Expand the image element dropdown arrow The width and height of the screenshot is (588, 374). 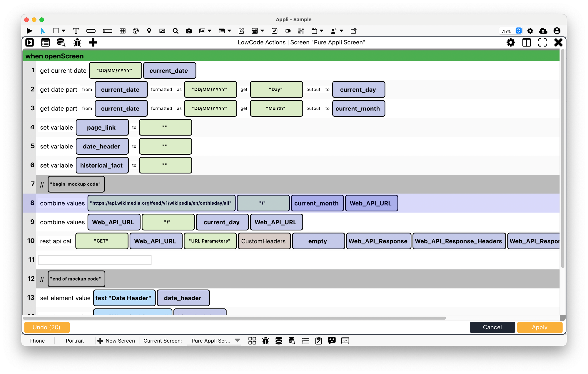click(210, 31)
